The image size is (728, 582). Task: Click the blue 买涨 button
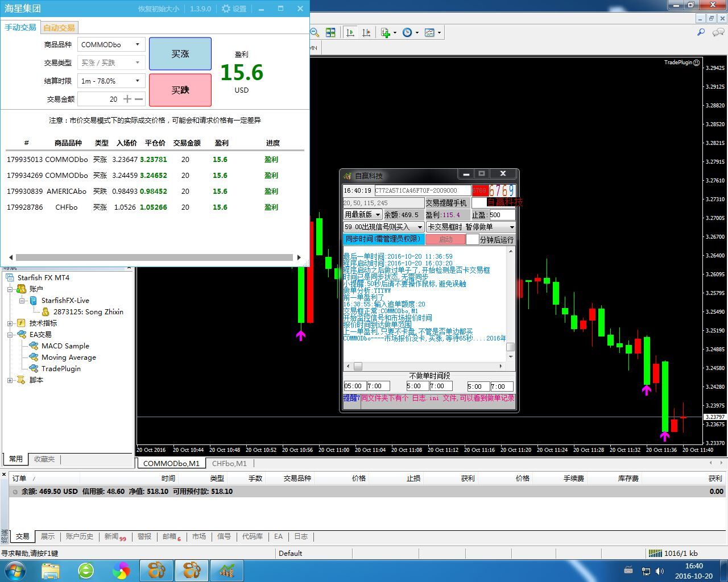tap(180, 54)
